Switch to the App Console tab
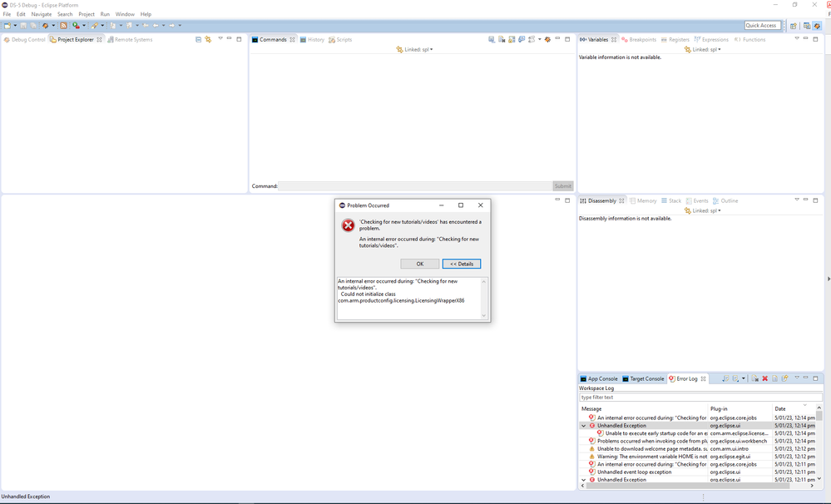Viewport: 831px width, 504px height. point(599,379)
